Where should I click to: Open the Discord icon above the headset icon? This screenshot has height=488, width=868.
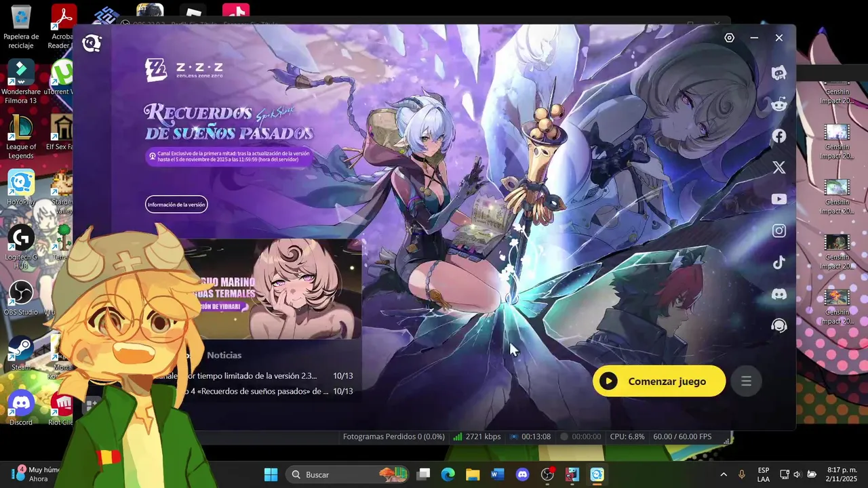(779, 294)
